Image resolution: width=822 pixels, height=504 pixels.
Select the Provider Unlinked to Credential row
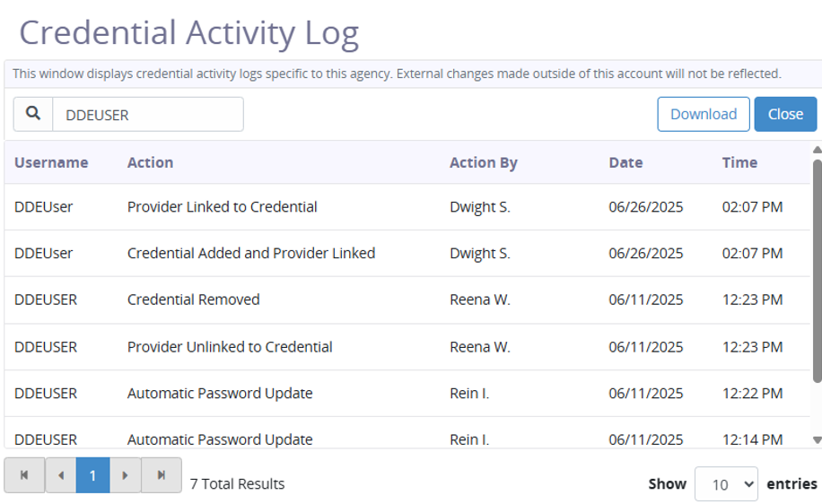coord(230,346)
